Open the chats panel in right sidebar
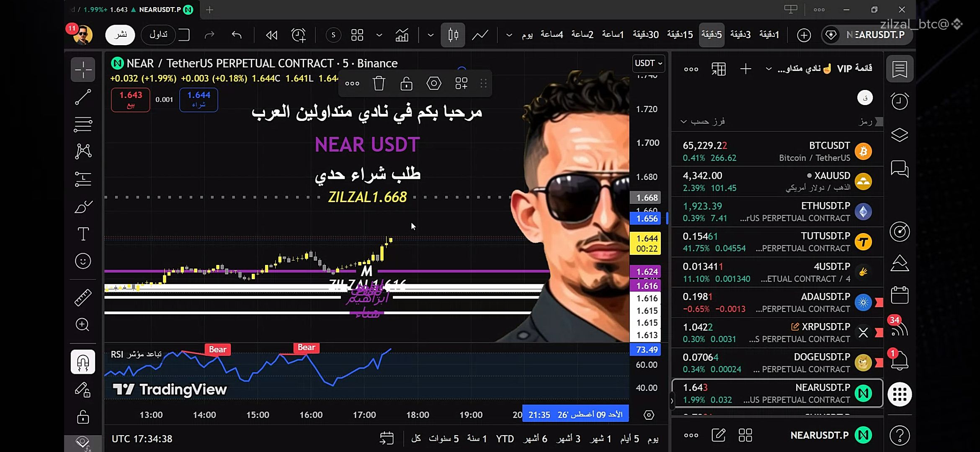 point(900,169)
